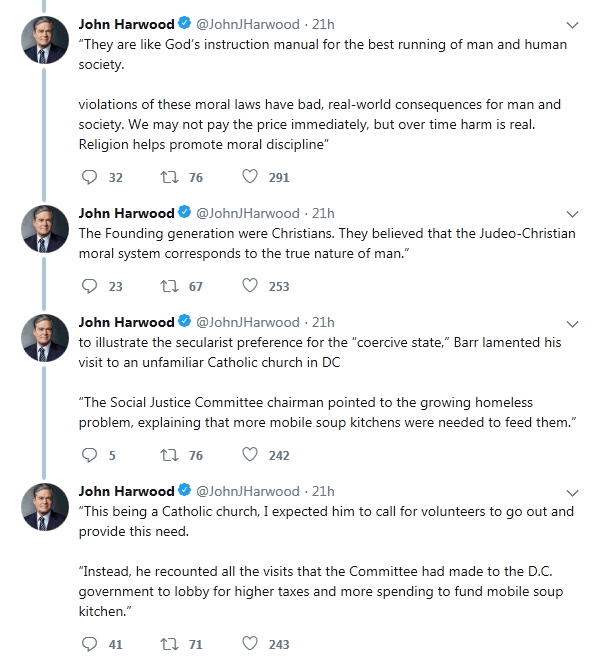Open the verified badge on the coercive state tweet
This screenshot has height=661, width=602.
[185, 321]
